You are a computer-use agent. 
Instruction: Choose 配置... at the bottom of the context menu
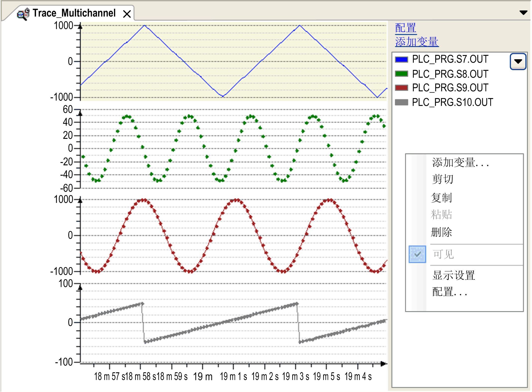coord(449,292)
